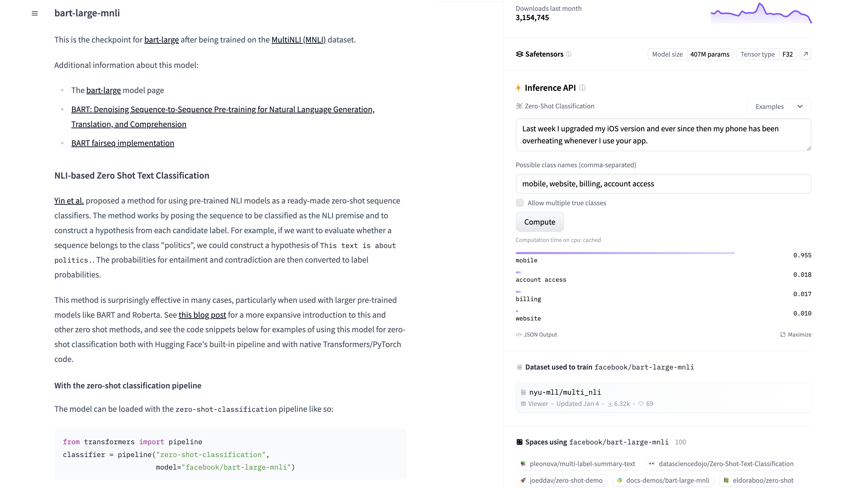Viewport: 868px width, 489px height.
Task: Open the joeddav/zero-shot-demo space
Action: (562, 480)
